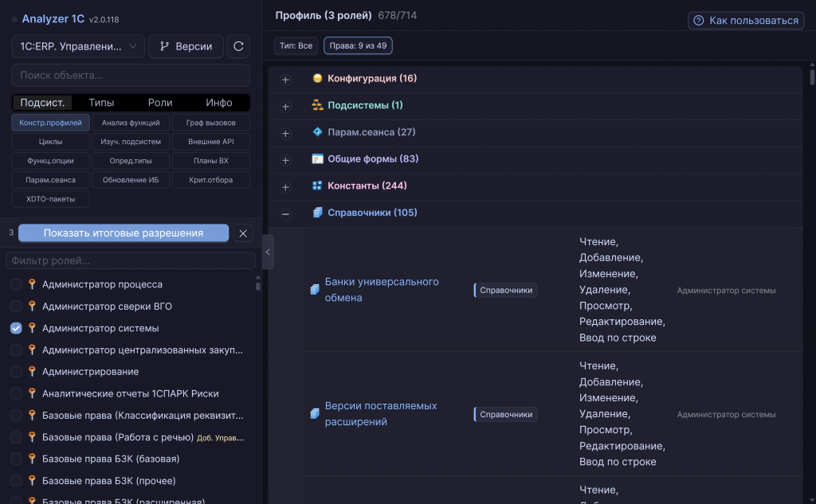Screen dimensions: 816x504
Task: Expand the Парам.сеанса (27) group
Action: (285, 134)
